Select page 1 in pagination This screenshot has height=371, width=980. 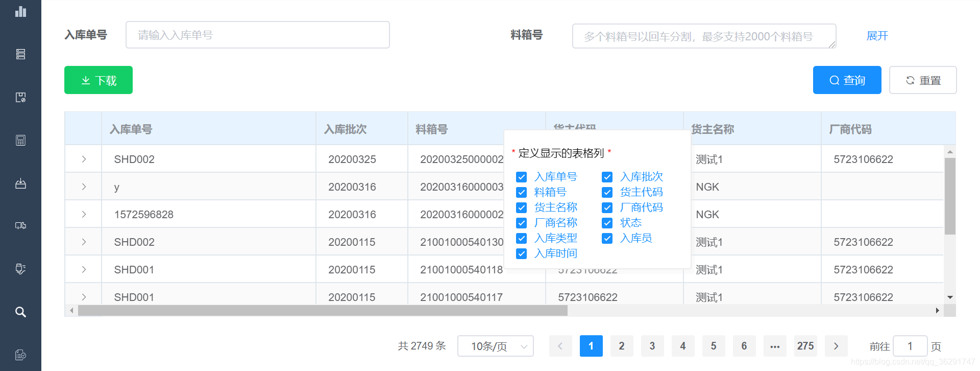(x=591, y=346)
